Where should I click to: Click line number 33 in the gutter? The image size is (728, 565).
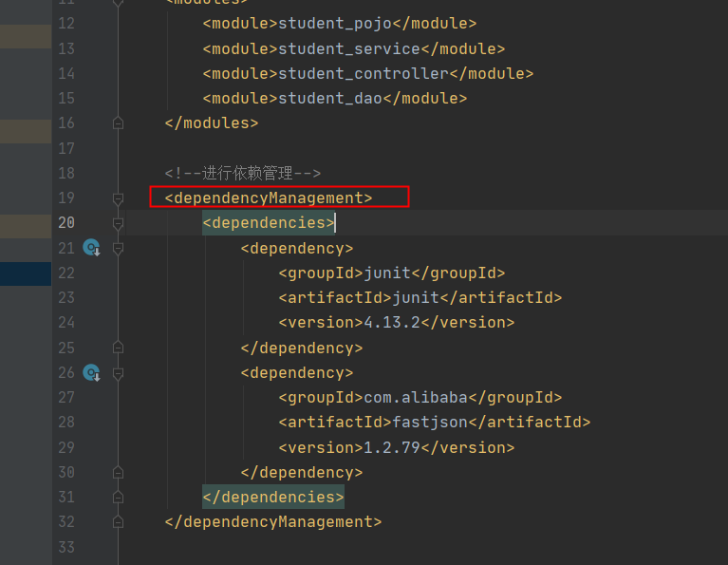point(66,547)
